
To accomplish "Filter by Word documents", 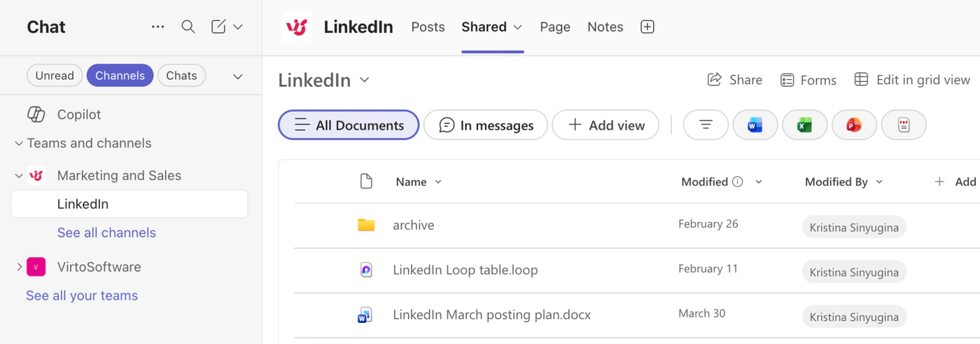I will click(x=755, y=125).
